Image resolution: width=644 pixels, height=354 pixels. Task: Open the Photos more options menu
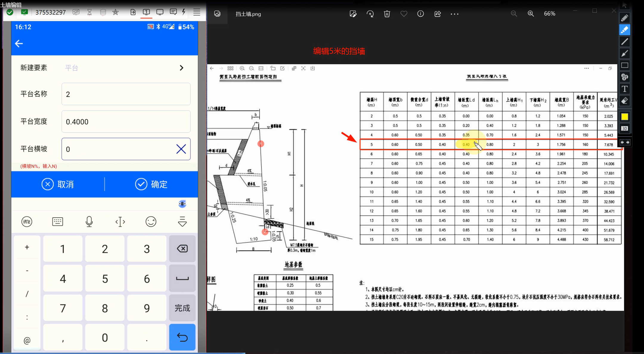point(454,14)
